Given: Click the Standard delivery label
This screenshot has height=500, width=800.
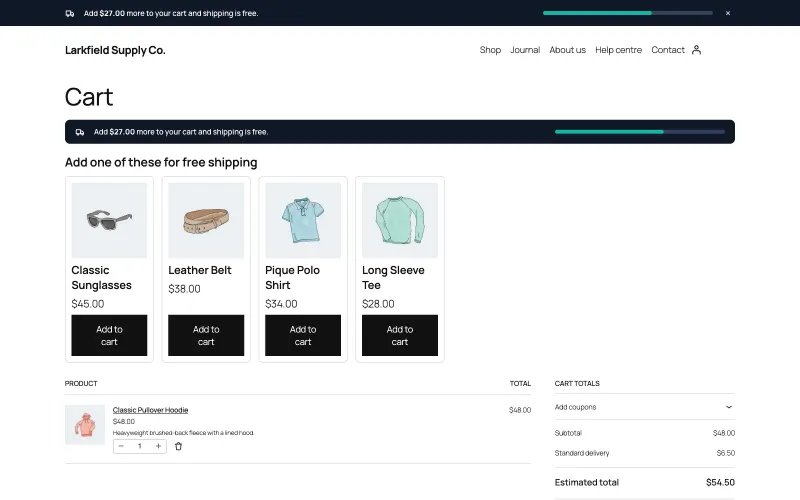Looking at the screenshot, I should point(582,453).
